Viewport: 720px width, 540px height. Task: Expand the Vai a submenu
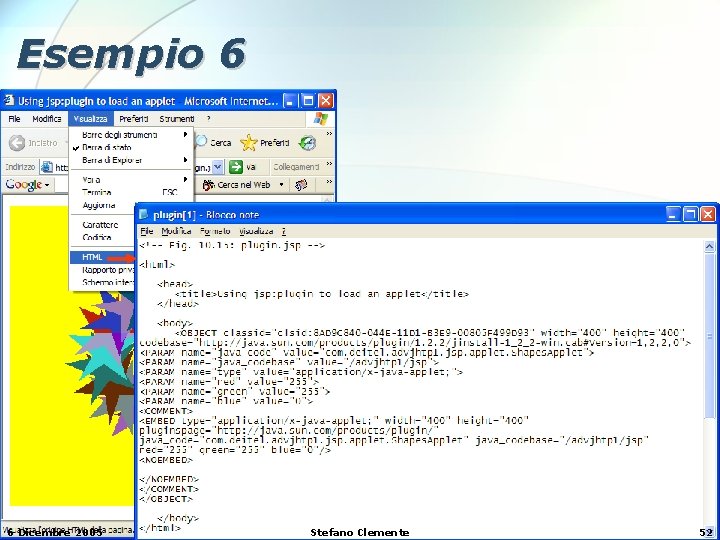[131, 180]
